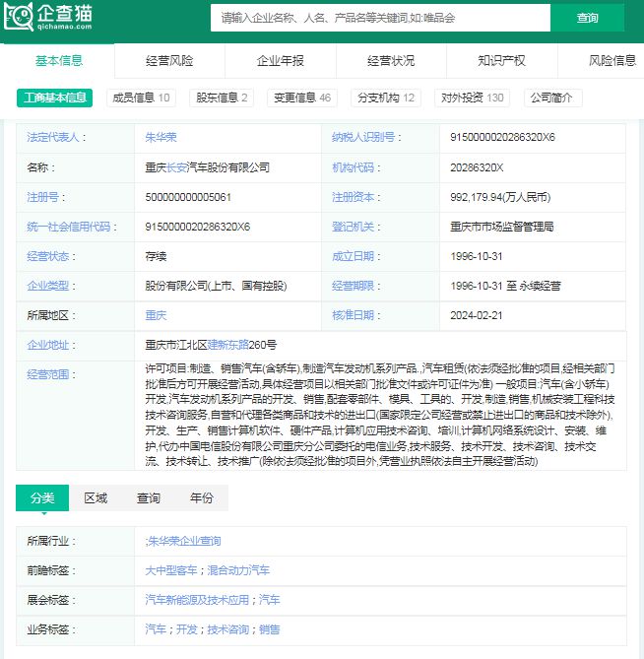This screenshot has width=644, height=659.
Task: Jump to 公司简介 section
Action: [551, 98]
